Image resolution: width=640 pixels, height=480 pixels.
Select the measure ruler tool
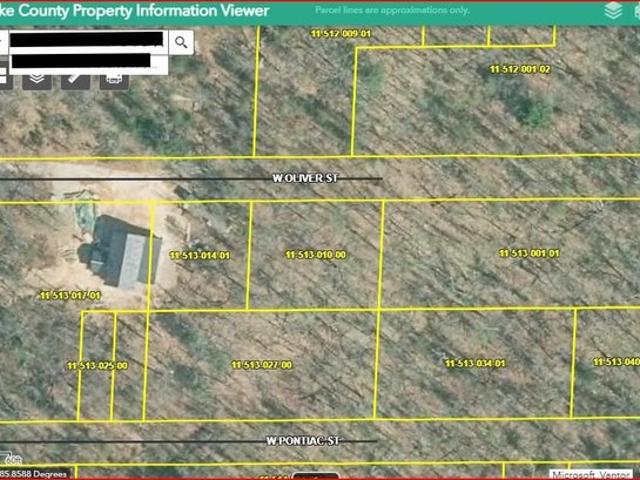(x=76, y=78)
